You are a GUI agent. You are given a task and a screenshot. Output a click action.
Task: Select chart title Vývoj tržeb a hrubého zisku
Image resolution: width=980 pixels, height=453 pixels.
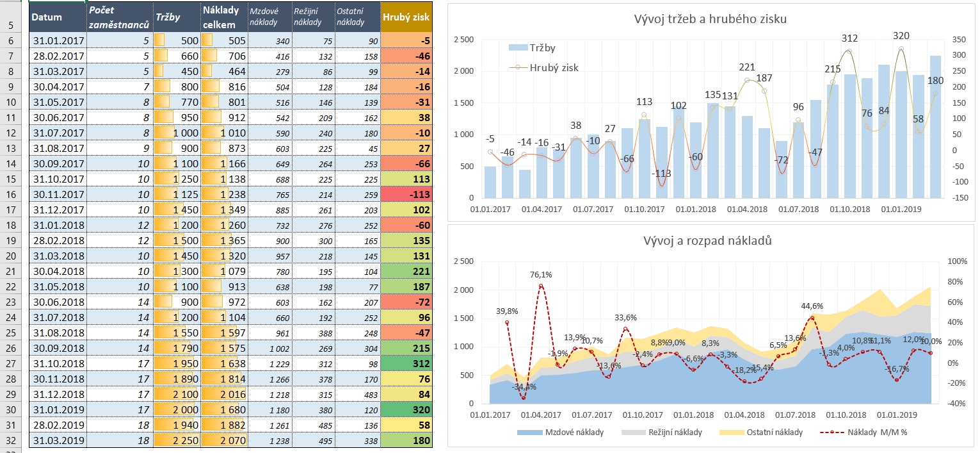(x=709, y=19)
